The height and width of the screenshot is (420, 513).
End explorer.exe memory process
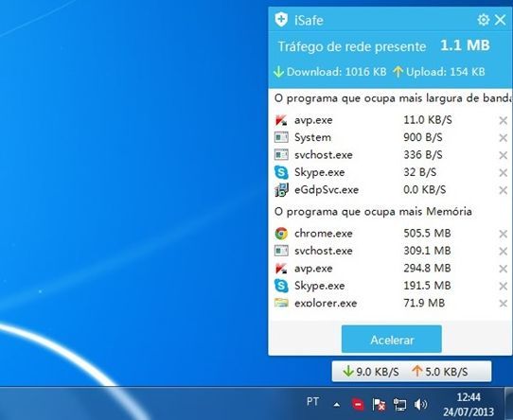tap(503, 304)
